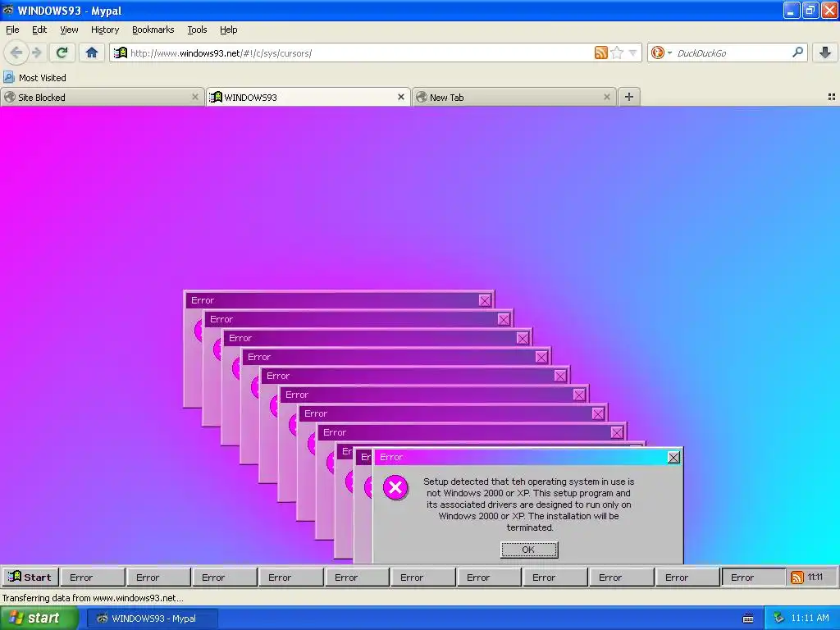This screenshot has height=630, width=840.
Task: Open the File menu
Action: [12, 30]
